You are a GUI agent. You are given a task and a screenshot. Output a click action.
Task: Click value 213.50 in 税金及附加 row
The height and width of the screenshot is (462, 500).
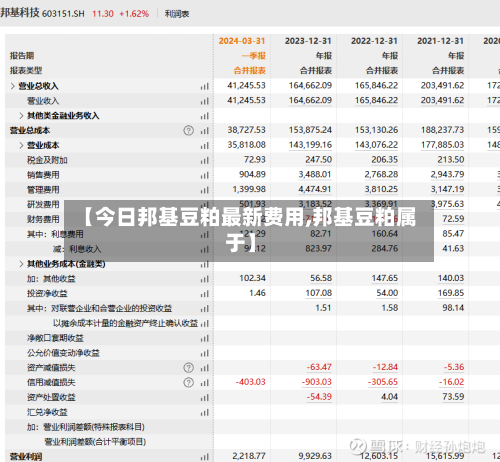(x=451, y=160)
